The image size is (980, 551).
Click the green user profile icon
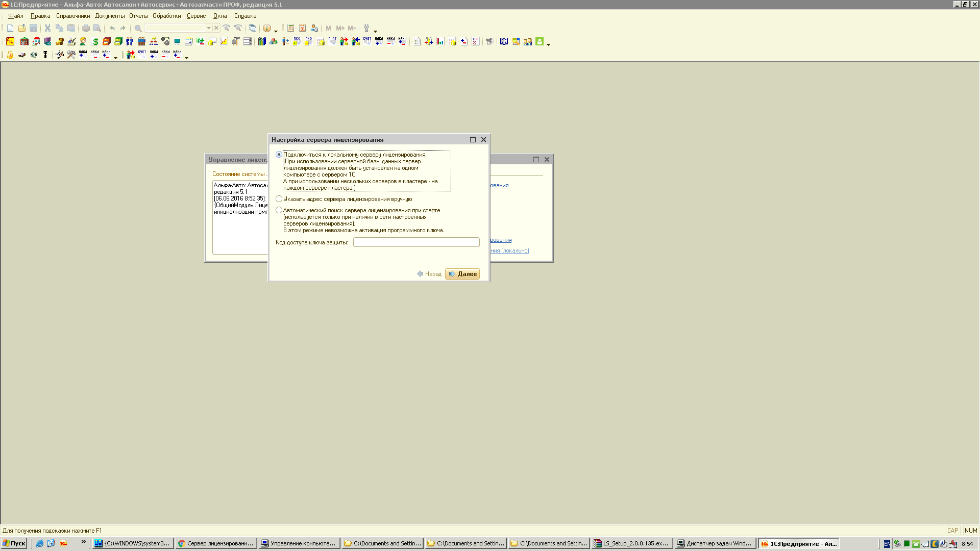[540, 41]
